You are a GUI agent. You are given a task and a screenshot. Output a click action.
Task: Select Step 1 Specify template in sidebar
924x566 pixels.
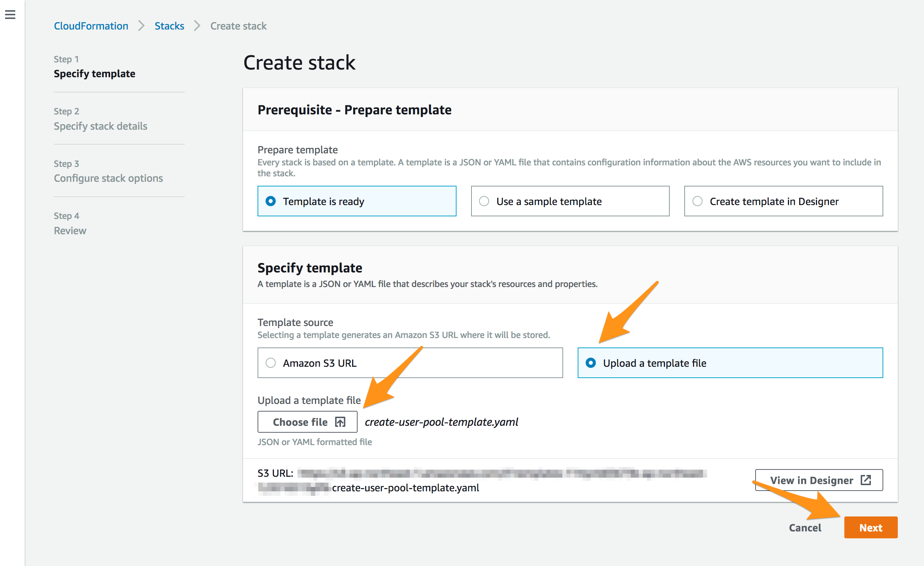tap(95, 74)
